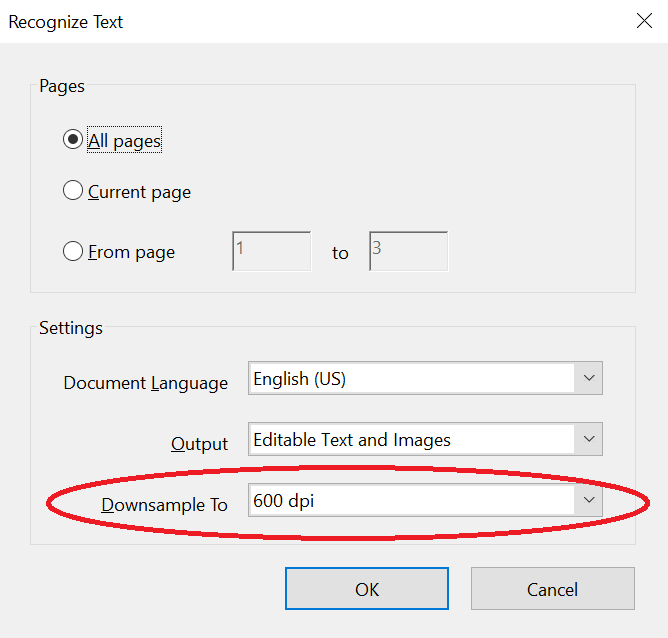The width and height of the screenshot is (668, 638).
Task: Click the ending page number field
Action: (408, 251)
